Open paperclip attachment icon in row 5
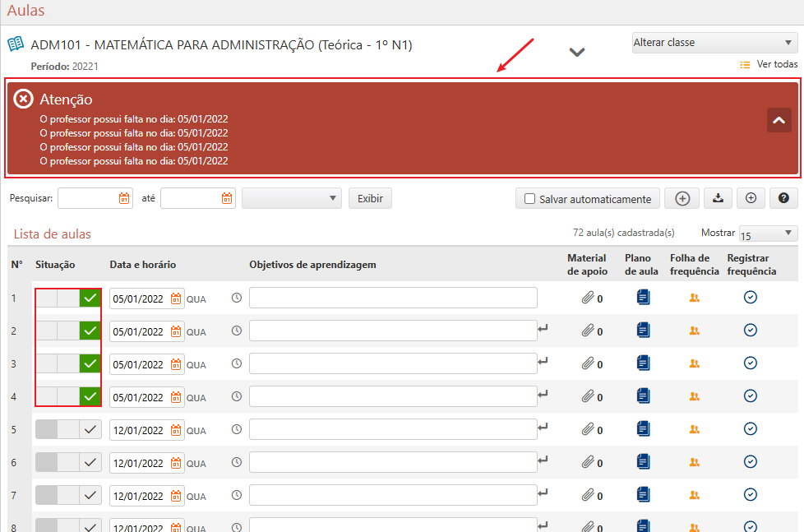 point(588,429)
